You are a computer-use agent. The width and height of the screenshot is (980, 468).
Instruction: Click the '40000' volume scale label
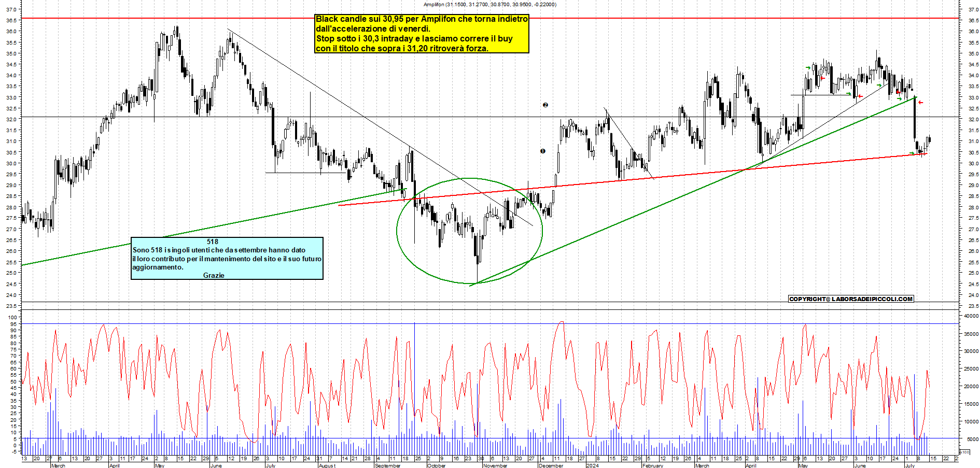coord(971,316)
